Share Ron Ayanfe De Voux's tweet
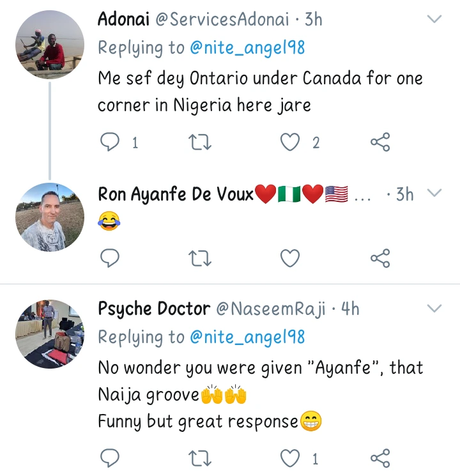This screenshot has width=460, height=476. 380,258
